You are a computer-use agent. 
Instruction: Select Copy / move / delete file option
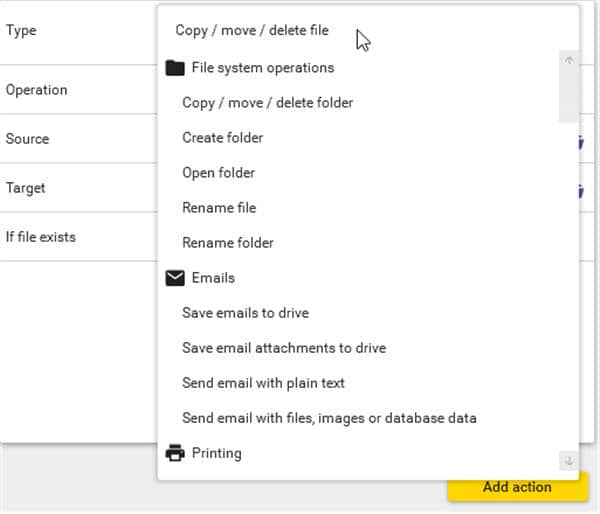pyautogui.click(x=252, y=30)
